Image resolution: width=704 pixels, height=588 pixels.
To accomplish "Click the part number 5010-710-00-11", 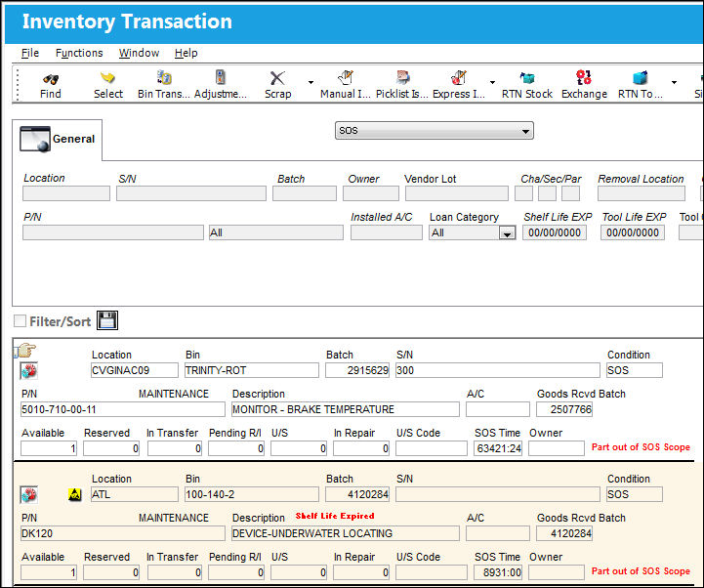I will 123,409.
